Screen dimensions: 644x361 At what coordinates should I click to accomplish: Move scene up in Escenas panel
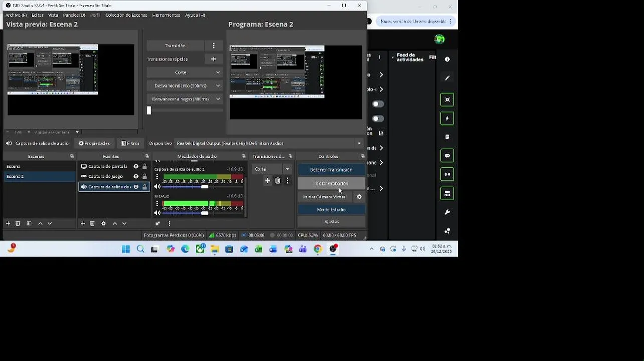(x=40, y=223)
